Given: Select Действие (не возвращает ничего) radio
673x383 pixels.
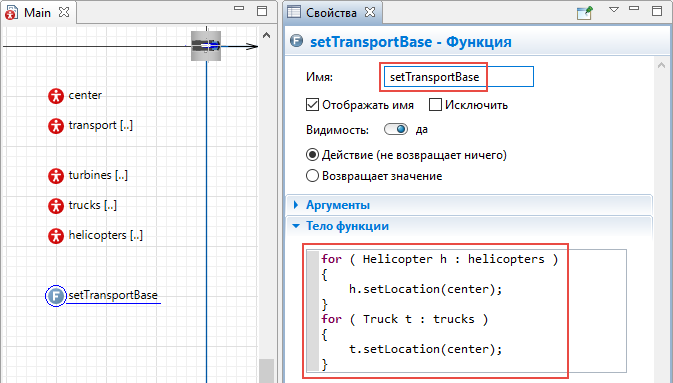Looking at the screenshot, I should [x=312, y=155].
